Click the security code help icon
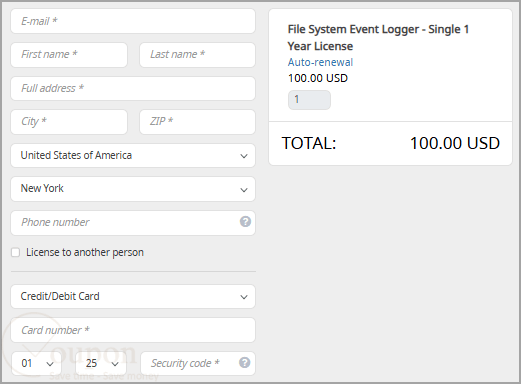 click(245, 363)
